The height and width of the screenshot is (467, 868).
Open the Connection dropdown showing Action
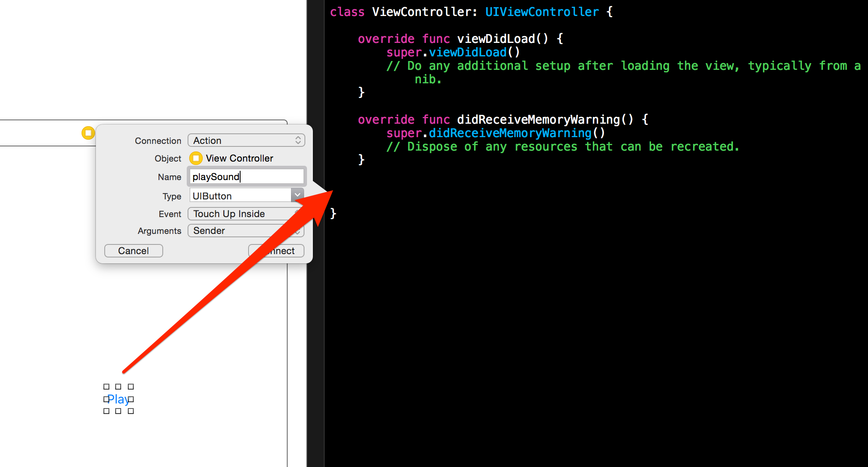[246, 141]
